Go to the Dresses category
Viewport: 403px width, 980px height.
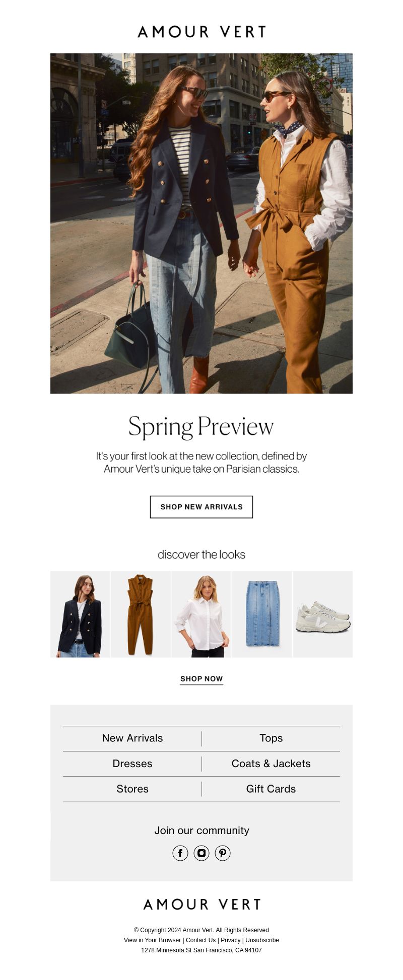132,764
